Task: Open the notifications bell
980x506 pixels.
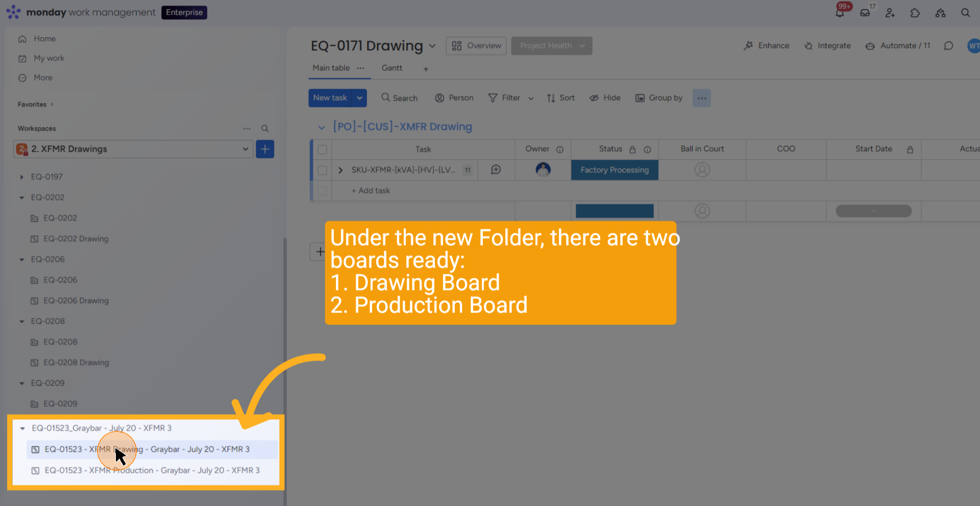Action: 840,13
